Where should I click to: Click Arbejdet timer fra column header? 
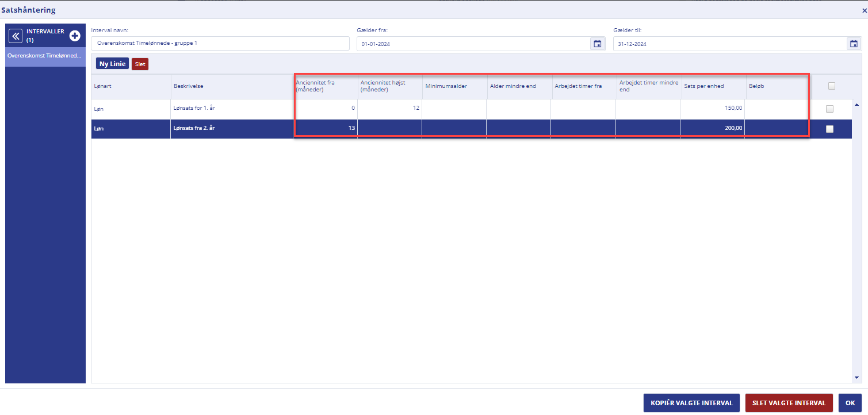point(583,86)
